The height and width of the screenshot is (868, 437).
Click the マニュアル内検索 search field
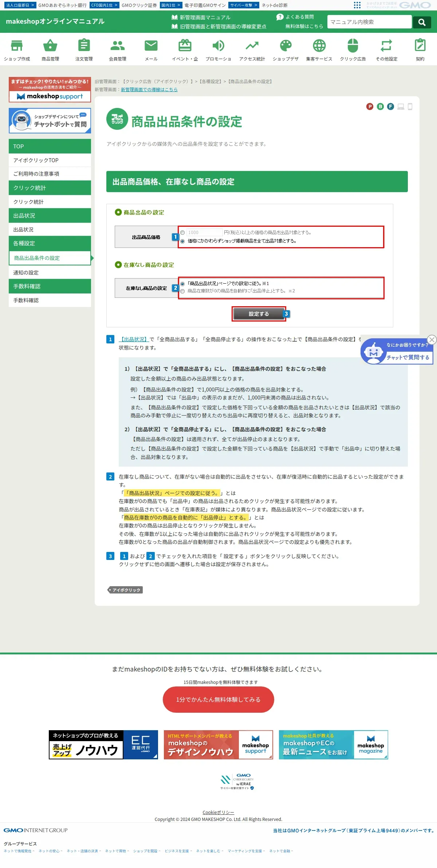pos(370,22)
